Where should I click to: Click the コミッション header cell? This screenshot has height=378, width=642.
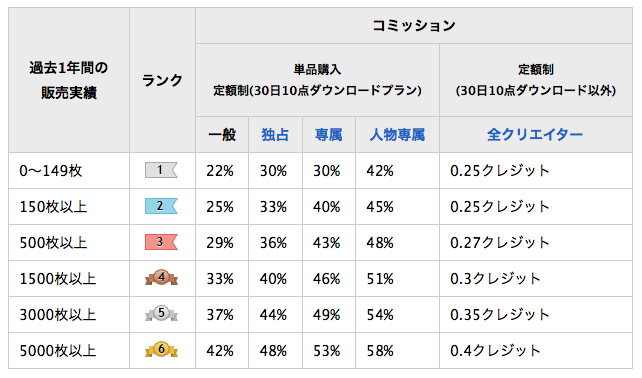pos(414,25)
